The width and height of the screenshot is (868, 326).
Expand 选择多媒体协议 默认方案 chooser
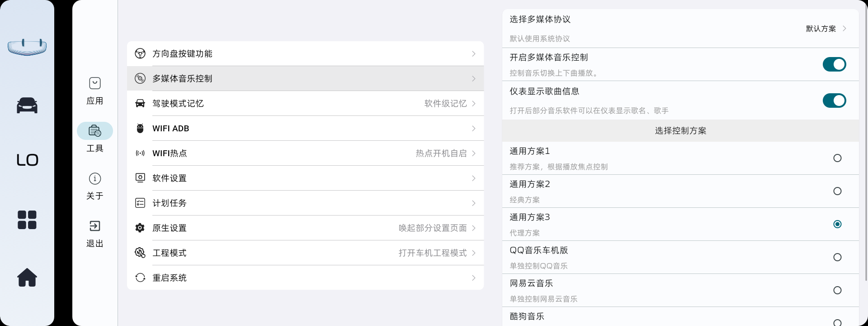[x=826, y=29]
